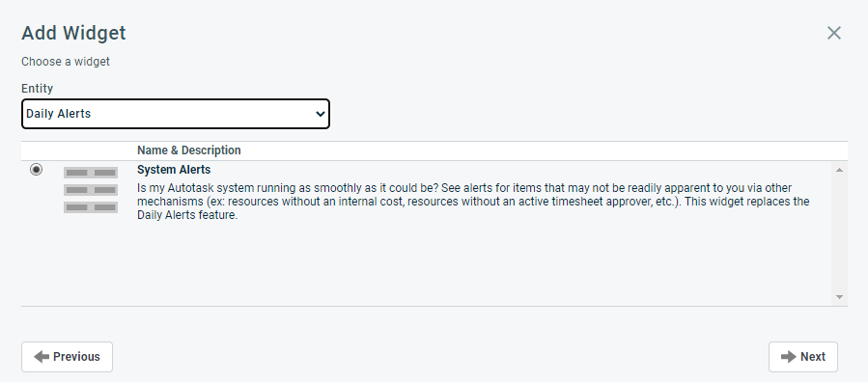Click the System Alerts widget thumbnail icon
The width and height of the screenshot is (868, 382).
click(91, 190)
